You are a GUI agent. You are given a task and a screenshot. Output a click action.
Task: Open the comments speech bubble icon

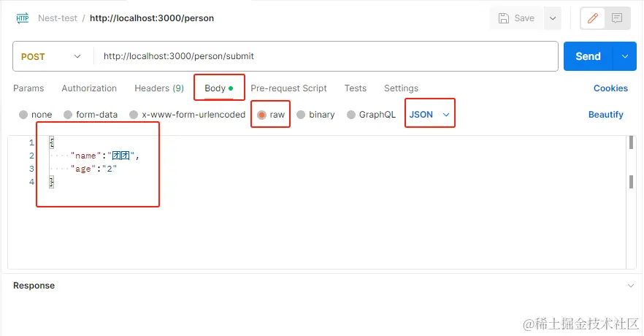click(617, 18)
